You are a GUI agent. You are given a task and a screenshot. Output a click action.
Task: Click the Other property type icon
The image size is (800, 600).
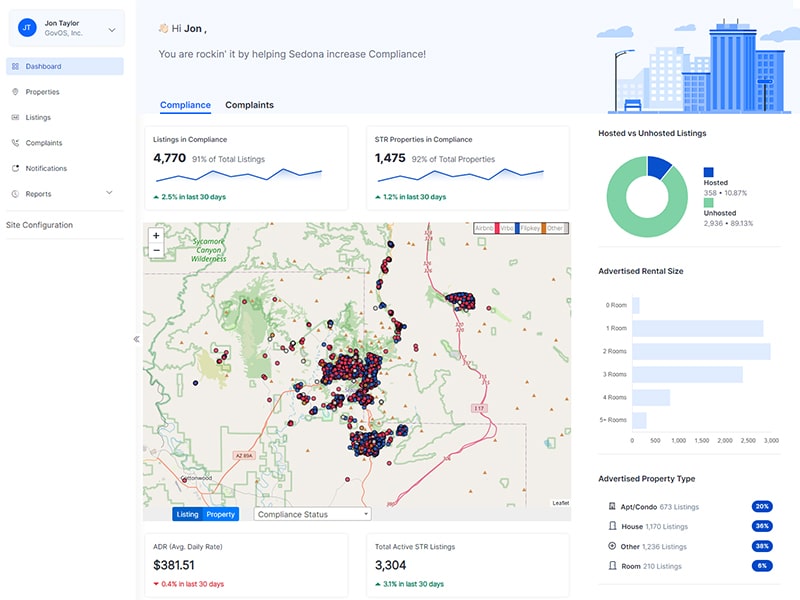612,546
